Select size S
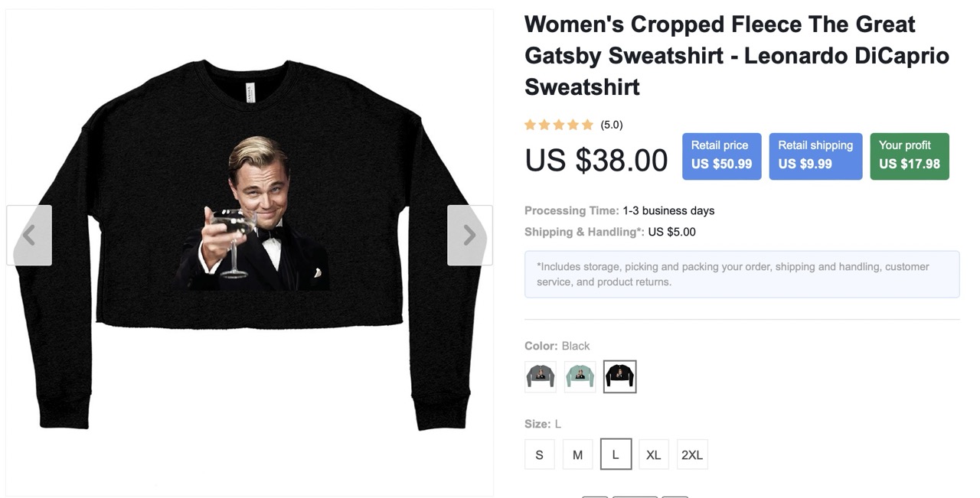Viewport: 980px width, 498px height. (539, 454)
